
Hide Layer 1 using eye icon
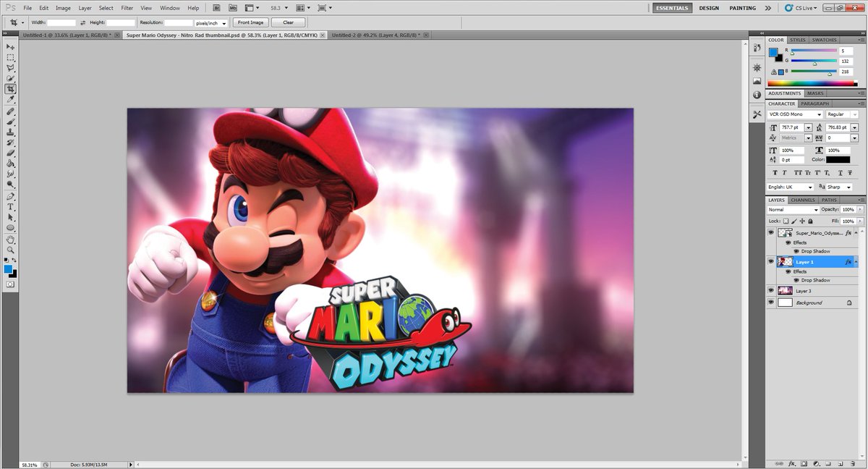tap(771, 261)
